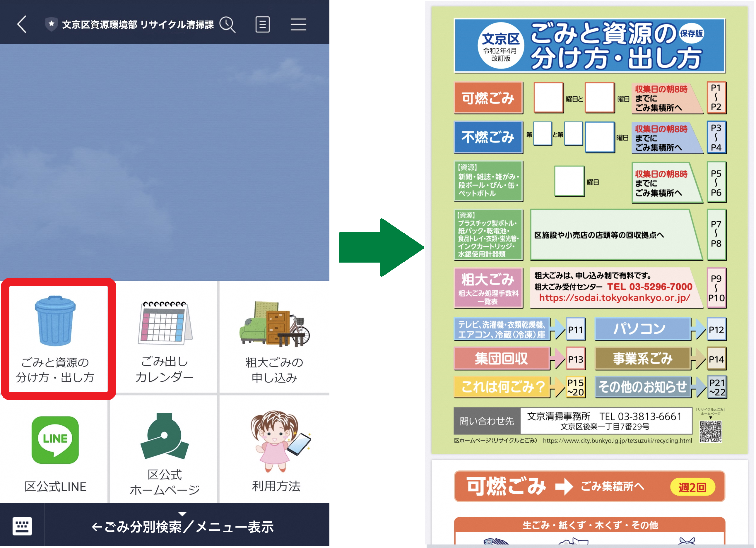Click 区施設や小売店の店頭等の回収拠点へ box

tap(616, 235)
